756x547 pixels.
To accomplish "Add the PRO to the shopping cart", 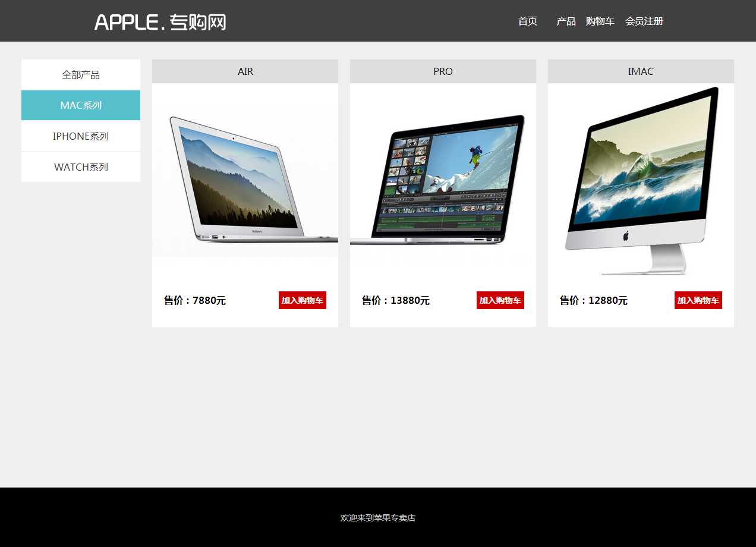I will point(500,300).
